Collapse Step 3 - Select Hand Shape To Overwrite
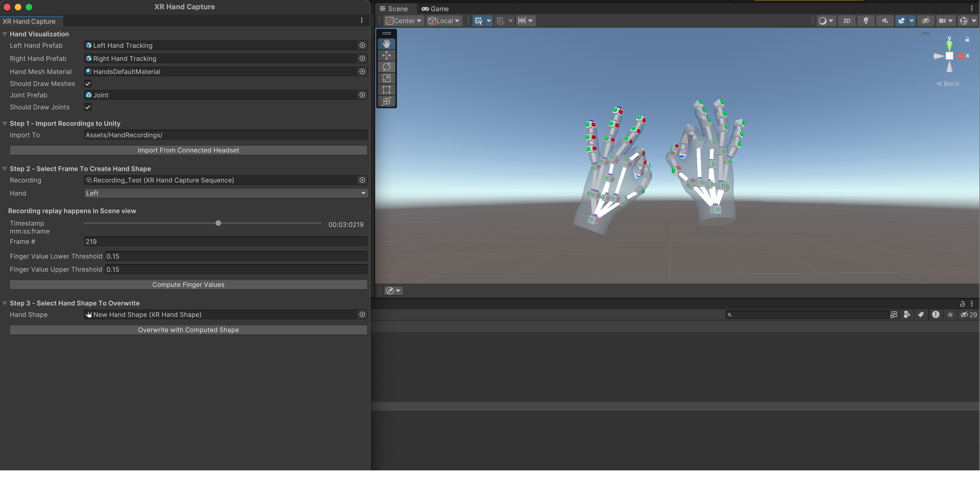This screenshot has width=980, height=499. point(4,303)
